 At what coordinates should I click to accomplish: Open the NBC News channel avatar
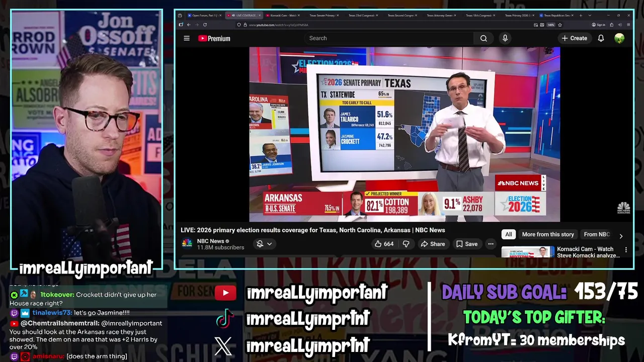[x=187, y=244]
